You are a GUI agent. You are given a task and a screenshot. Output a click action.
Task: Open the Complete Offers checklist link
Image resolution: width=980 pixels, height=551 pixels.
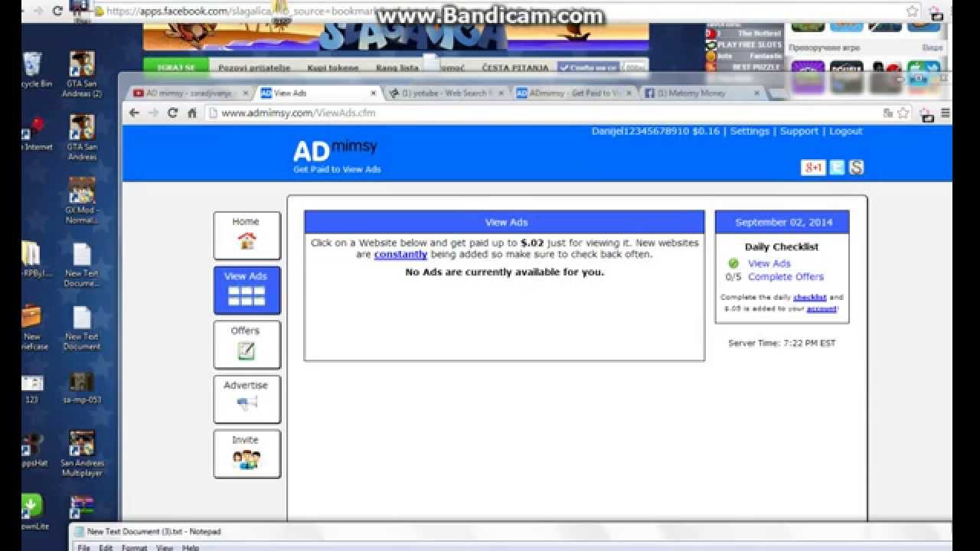pos(786,277)
